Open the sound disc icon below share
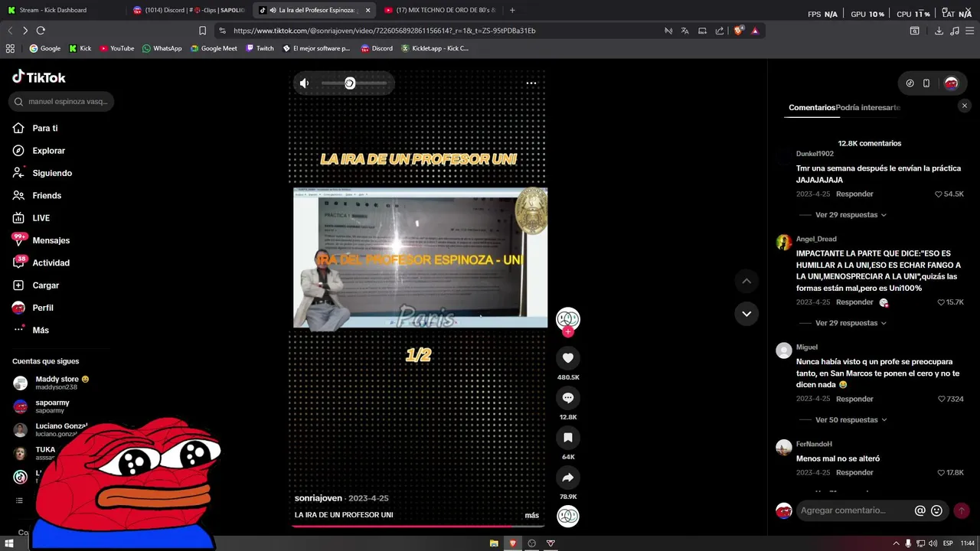980x551 pixels. click(x=568, y=516)
